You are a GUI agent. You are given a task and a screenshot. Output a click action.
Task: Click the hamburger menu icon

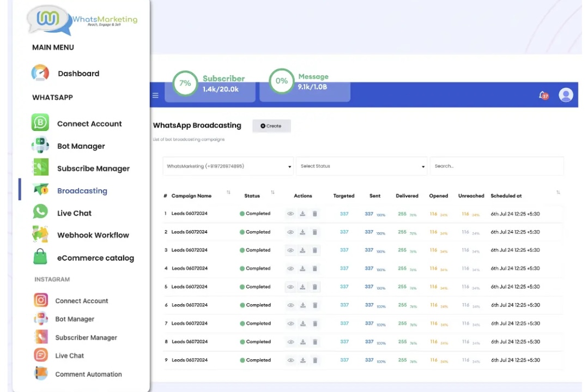(155, 95)
